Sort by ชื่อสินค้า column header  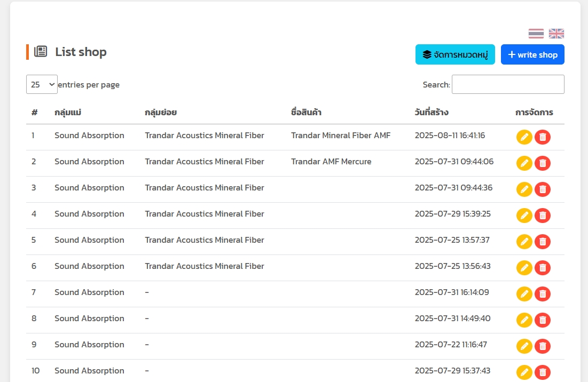point(306,113)
